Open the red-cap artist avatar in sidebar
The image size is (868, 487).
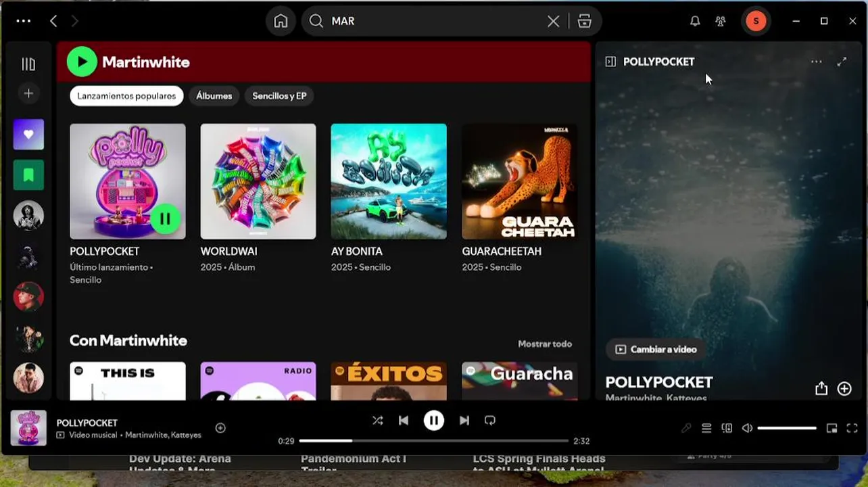[x=28, y=297]
